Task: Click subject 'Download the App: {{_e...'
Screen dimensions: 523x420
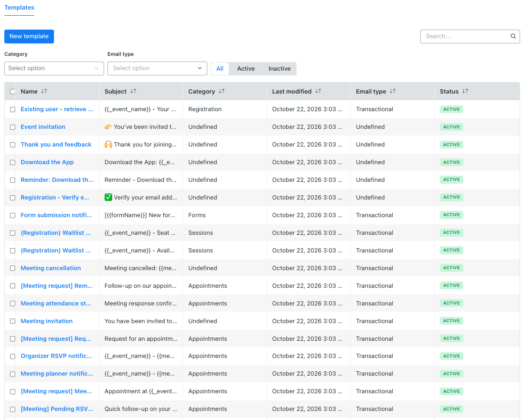Action: pos(139,162)
